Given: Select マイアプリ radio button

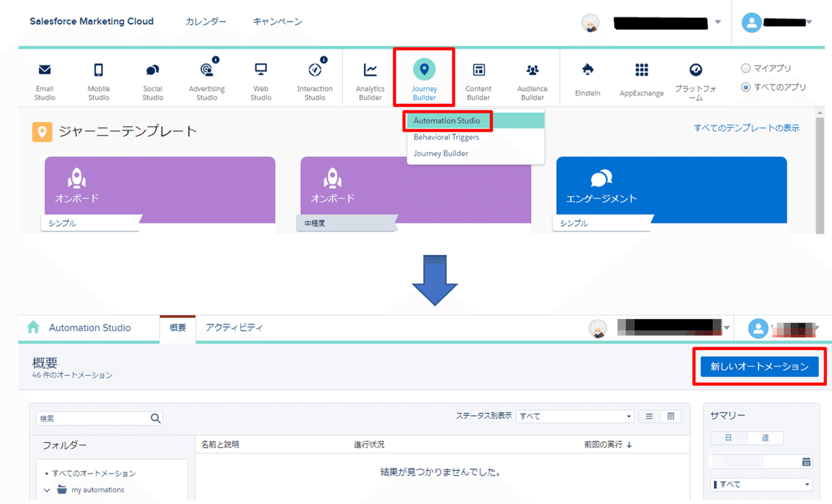Looking at the screenshot, I should [746, 69].
